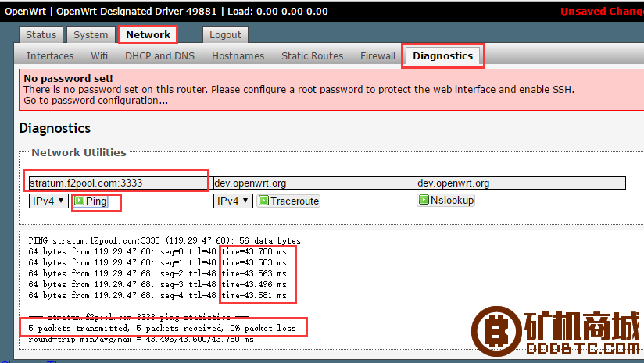644x363 pixels.
Task: Switch to Hostnames subtab
Action: 238,55
